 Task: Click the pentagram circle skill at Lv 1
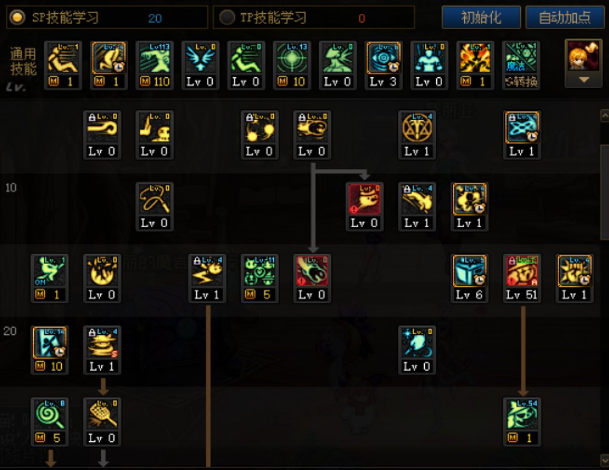click(x=416, y=128)
